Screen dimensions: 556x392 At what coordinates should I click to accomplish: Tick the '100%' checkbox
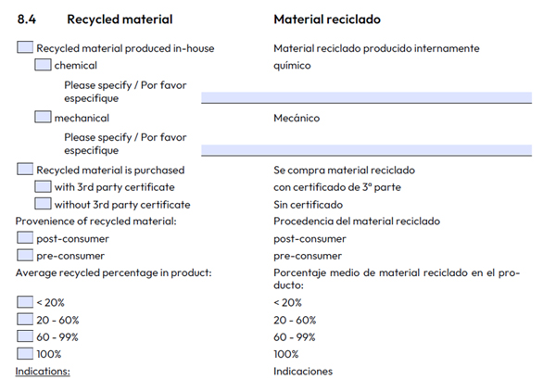click(x=25, y=353)
